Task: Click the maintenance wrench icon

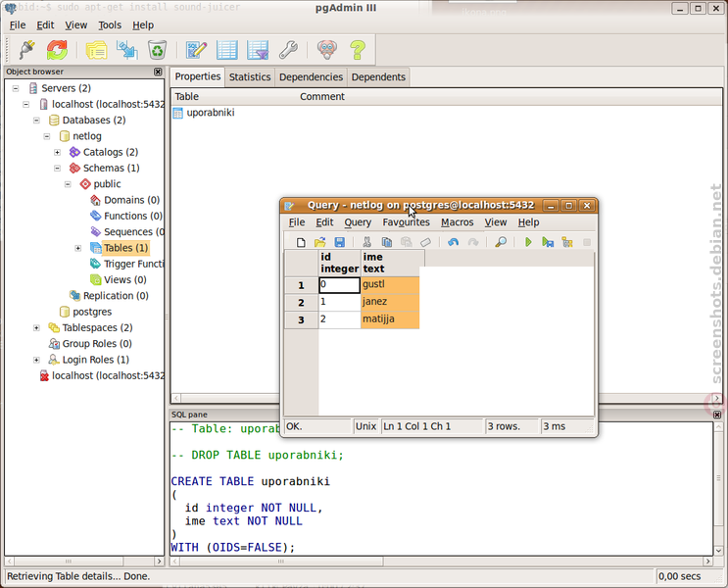Action: point(288,50)
